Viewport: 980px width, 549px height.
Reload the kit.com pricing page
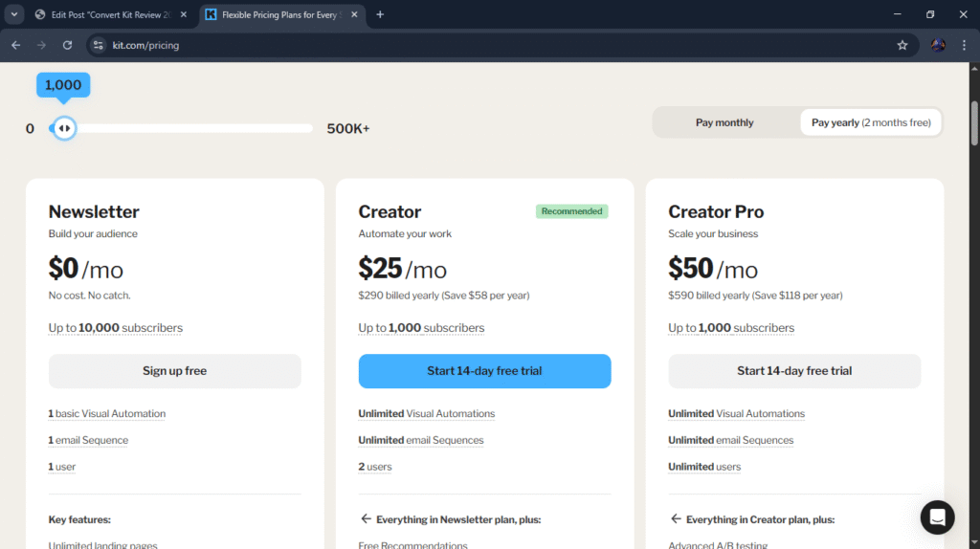click(x=68, y=45)
